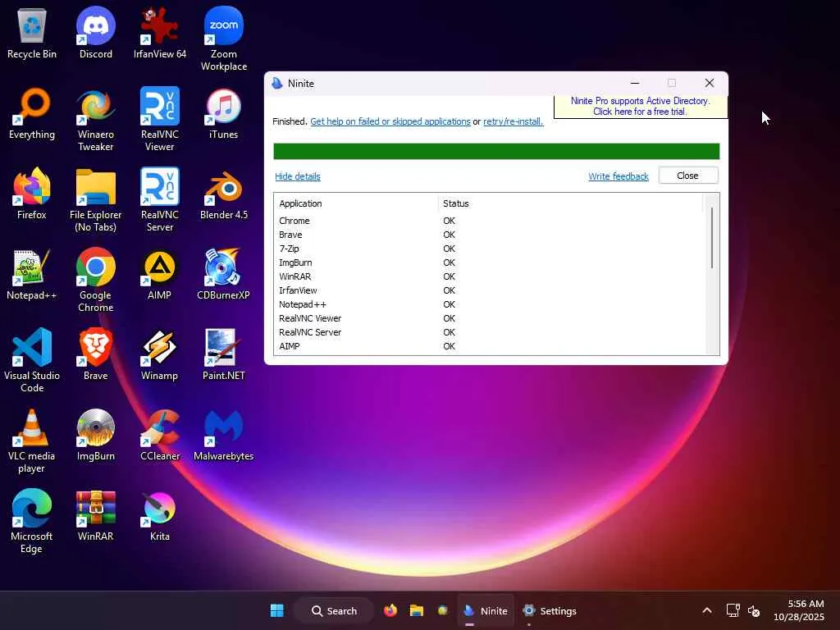The height and width of the screenshot is (630, 840).
Task: Select the Microsoft Edge desktop shortcut
Action: (32, 521)
